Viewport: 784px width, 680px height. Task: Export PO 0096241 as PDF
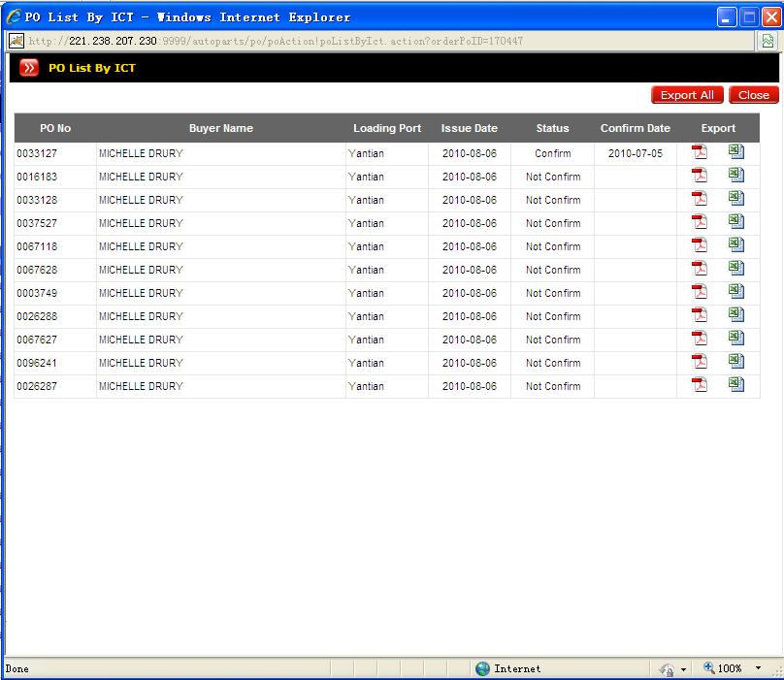point(699,362)
